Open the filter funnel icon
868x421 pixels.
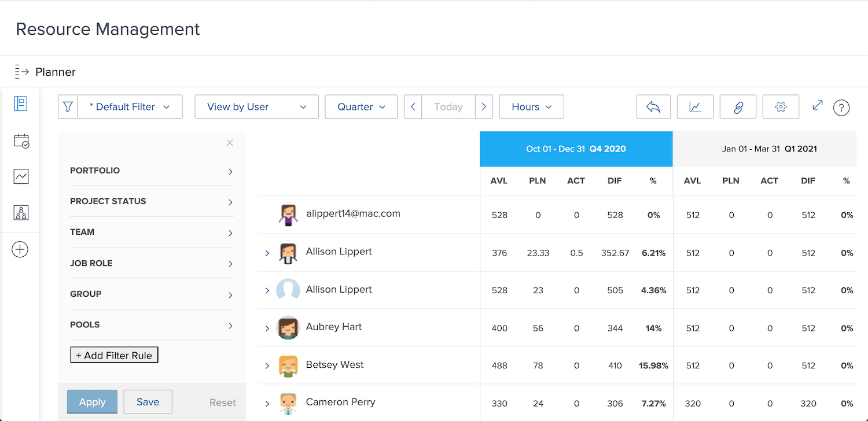68,106
